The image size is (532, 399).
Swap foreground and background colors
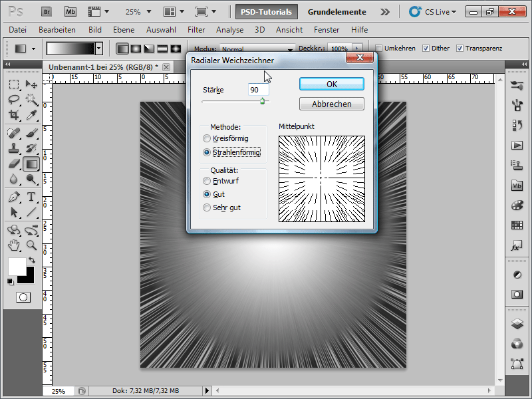click(32, 260)
